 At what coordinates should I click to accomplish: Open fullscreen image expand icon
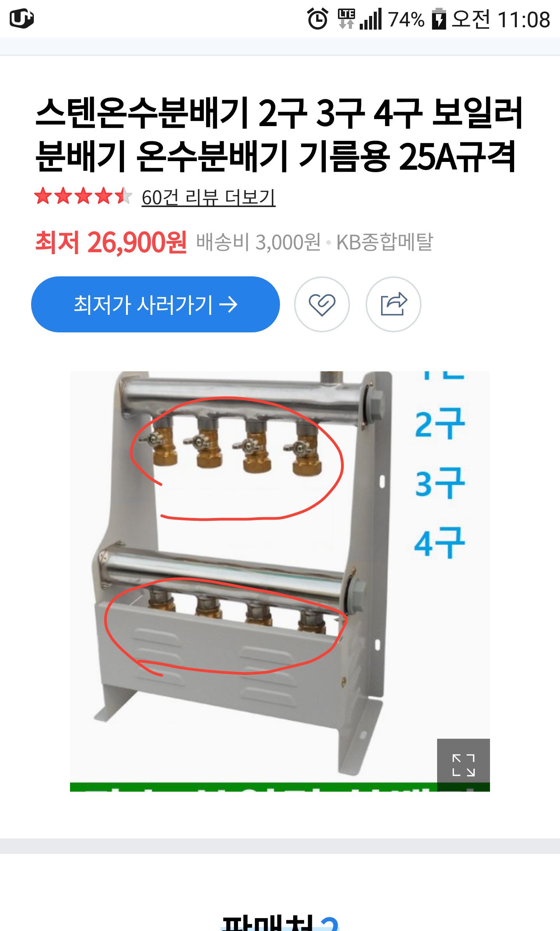(463, 765)
